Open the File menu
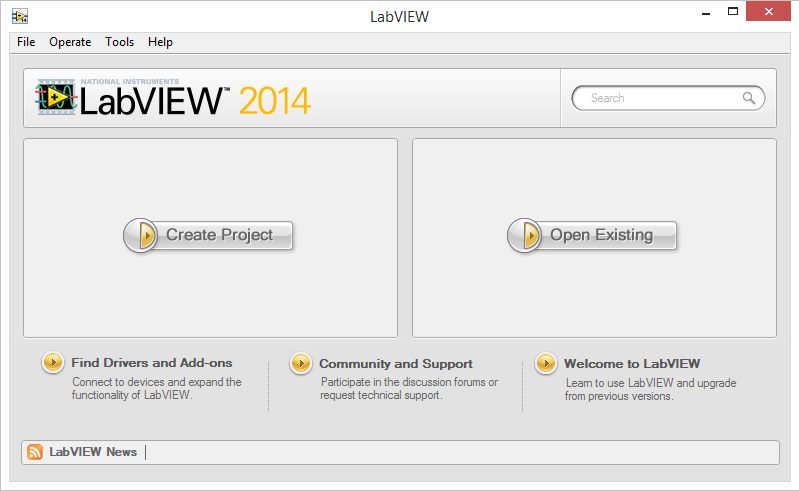 pos(26,42)
